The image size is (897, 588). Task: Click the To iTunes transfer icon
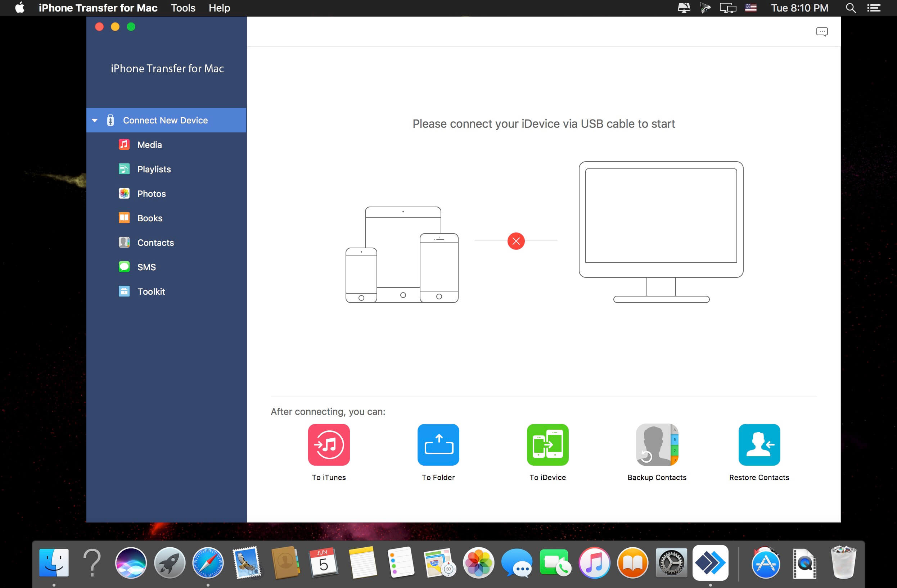[329, 445]
